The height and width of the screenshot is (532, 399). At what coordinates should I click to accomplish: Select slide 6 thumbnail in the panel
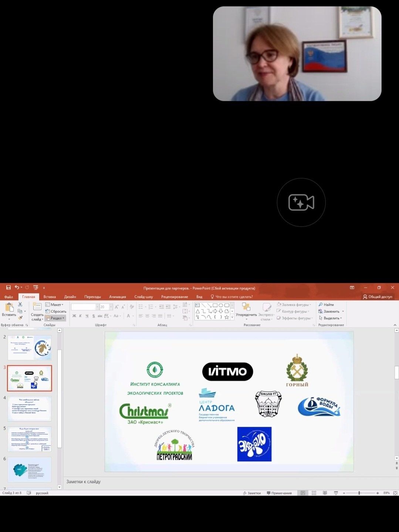pos(30,469)
